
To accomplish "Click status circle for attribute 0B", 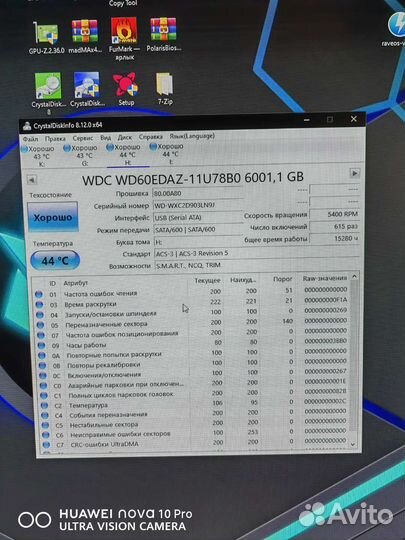I will tap(42, 365).
